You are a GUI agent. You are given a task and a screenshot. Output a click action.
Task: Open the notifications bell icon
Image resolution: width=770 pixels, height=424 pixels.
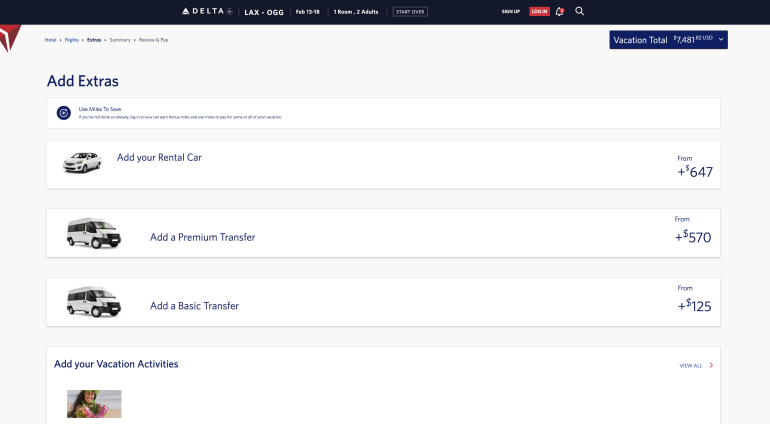(560, 11)
